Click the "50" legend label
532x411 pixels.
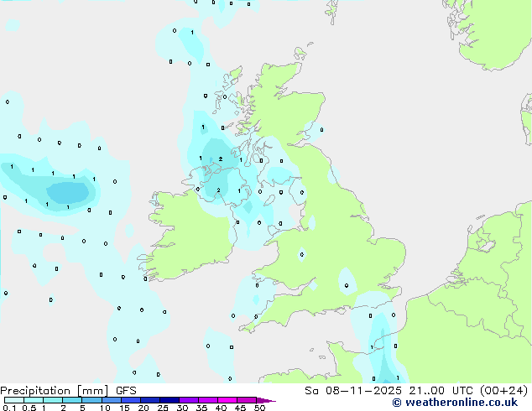(x=259, y=408)
